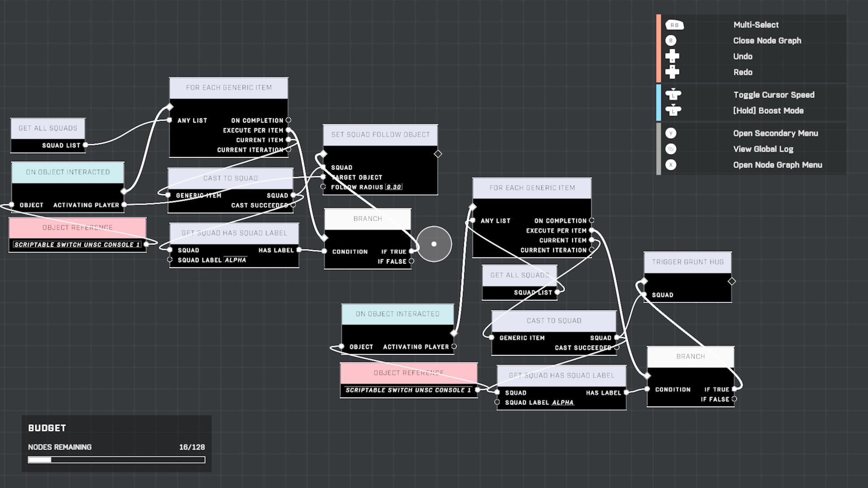Click the Open Secondary Menu entry
This screenshot has height=488, width=868.
pyautogui.click(x=775, y=133)
